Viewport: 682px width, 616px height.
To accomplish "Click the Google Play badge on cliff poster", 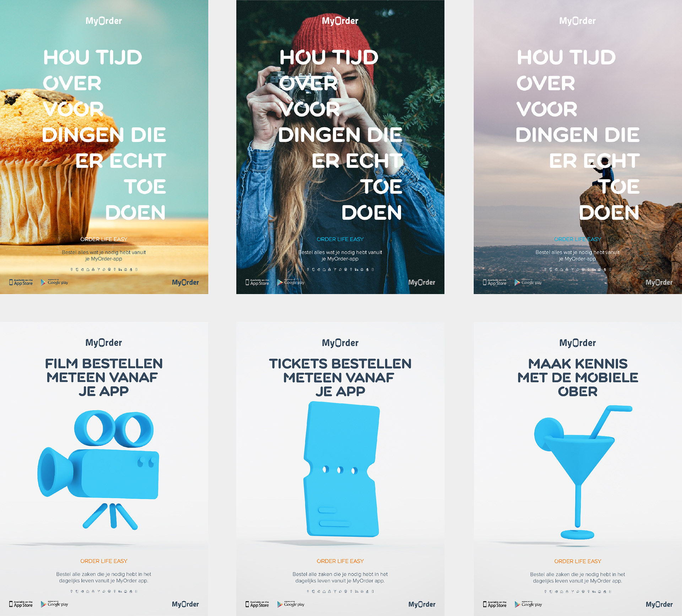I will [528, 282].
